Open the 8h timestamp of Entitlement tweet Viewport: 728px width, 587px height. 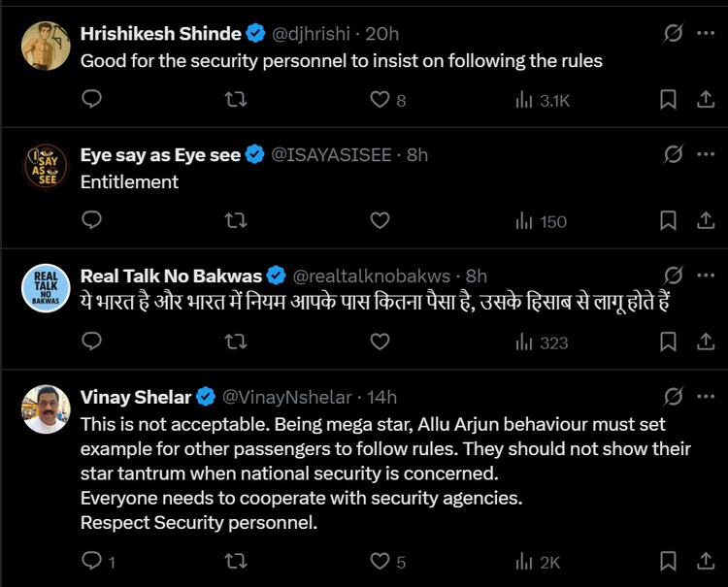pyautogui.click(x=417, y=155)
